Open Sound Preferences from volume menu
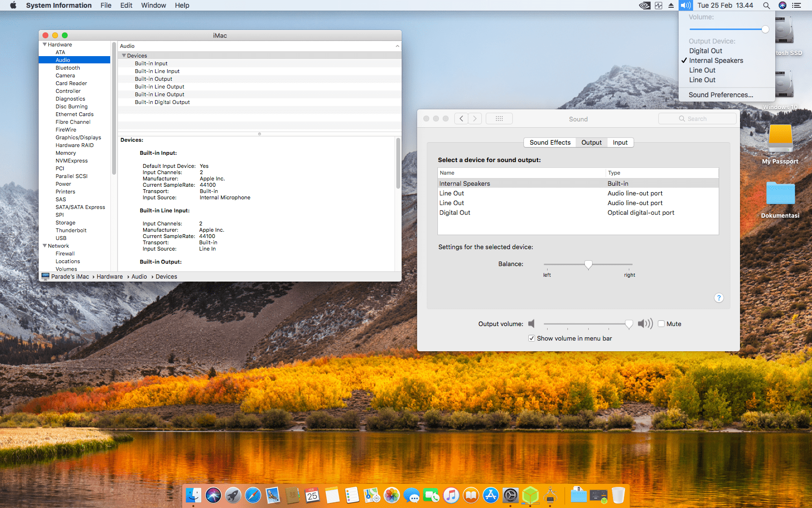This screenshot has height=508, width=812. tap(721, 95)
